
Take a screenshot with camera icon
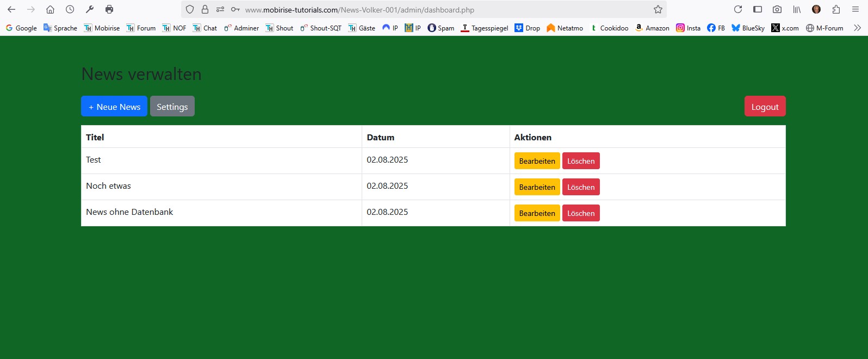click(x=777, y=9)
